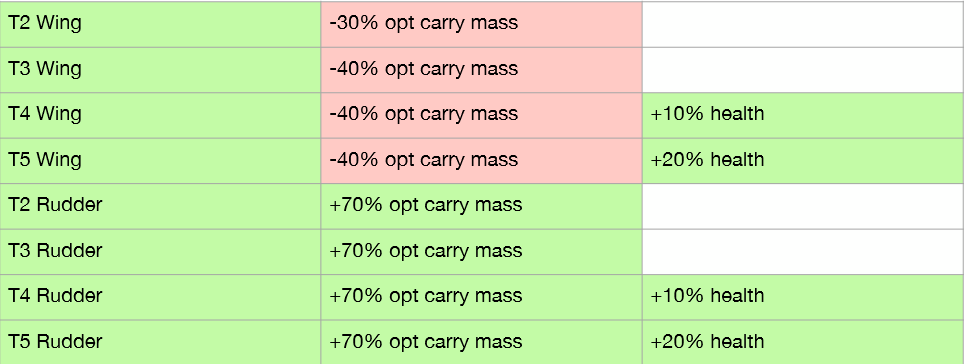This screenshot has height=364, width=964.
Task: Click T4 Rudder's +70% opt carry mass cell
Action: [481, 297]
